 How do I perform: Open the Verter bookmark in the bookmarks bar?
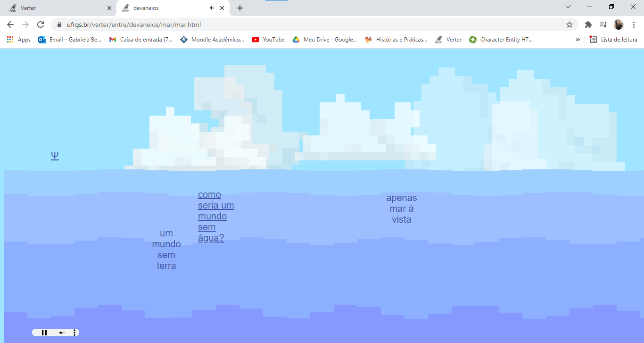tap(448, 40)
